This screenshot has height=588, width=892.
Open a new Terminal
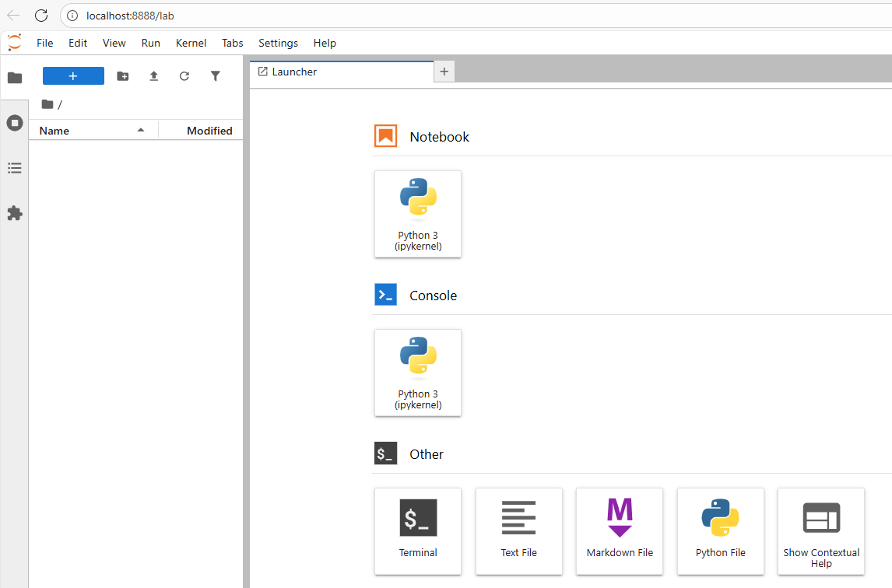418,531
